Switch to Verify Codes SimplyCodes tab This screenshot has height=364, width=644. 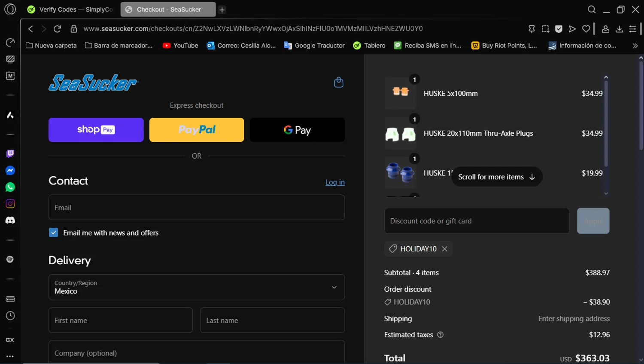[70, 9]
